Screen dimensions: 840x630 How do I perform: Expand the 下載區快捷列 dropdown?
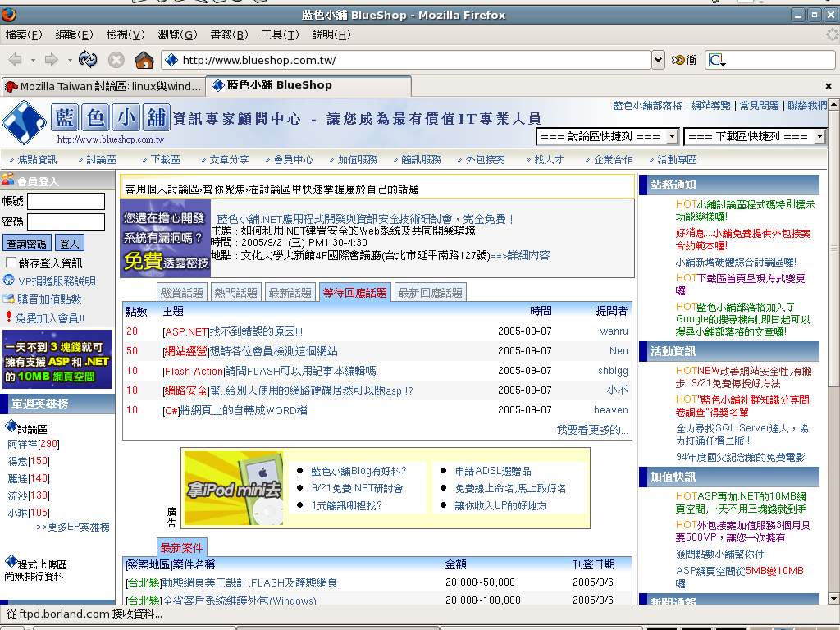tap(819, 136)
